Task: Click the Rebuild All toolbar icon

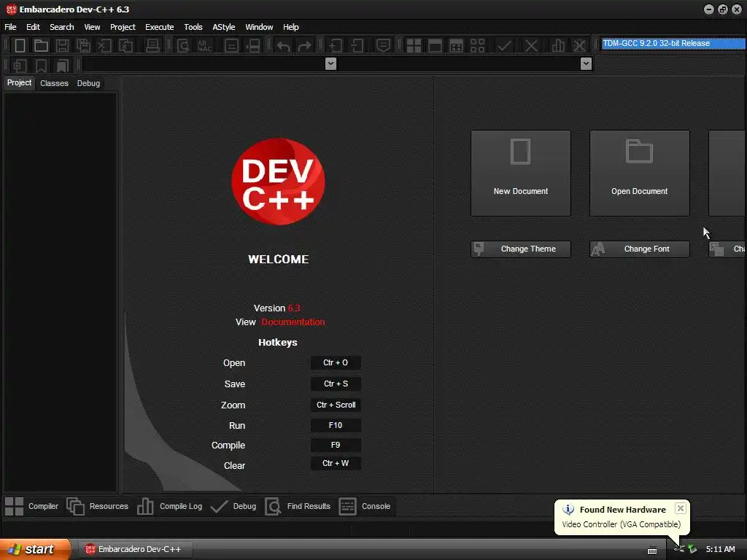Action: pyautogui.click(x=477, y=46)
